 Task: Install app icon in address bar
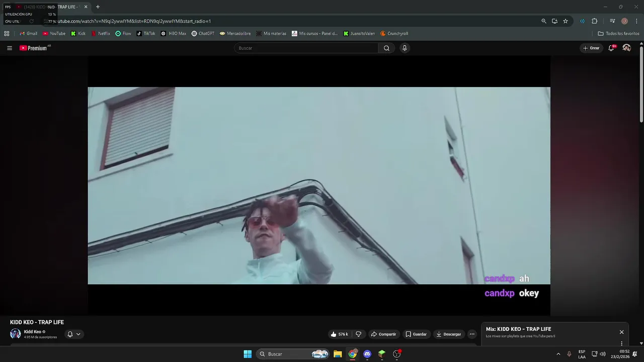click(554, 21)
